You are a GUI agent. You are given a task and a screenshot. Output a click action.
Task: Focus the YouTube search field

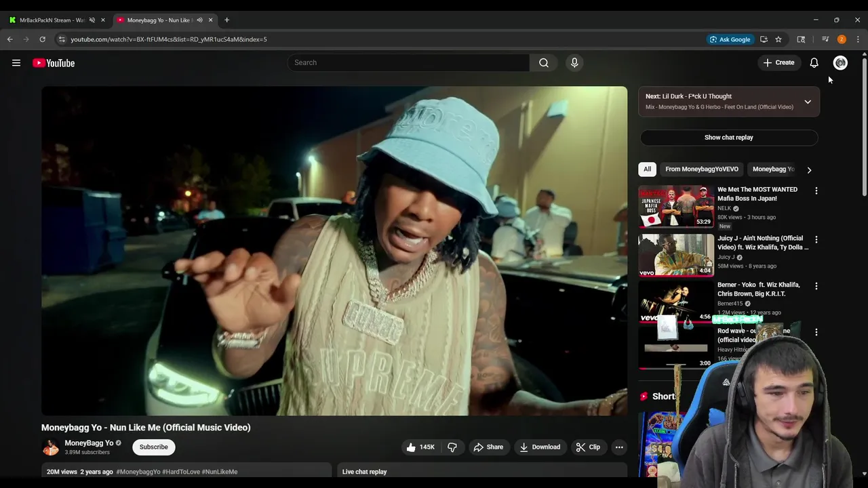409,62
